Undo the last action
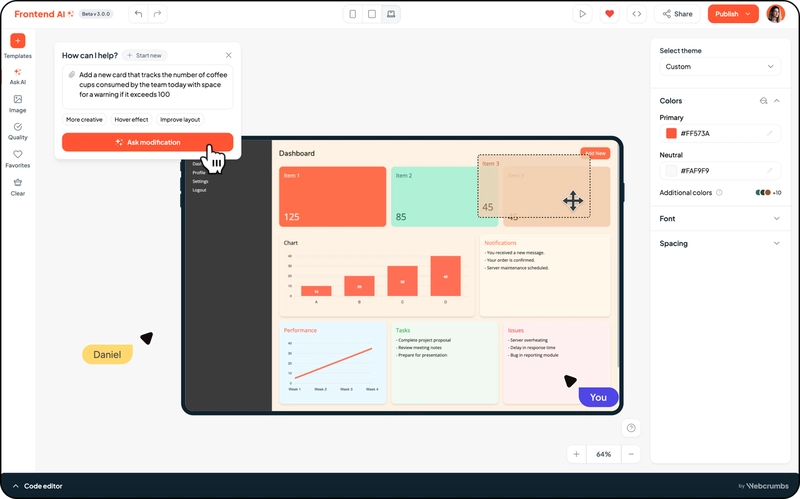The height and width of the screenshot is (499, 800). tap(138, 14)
